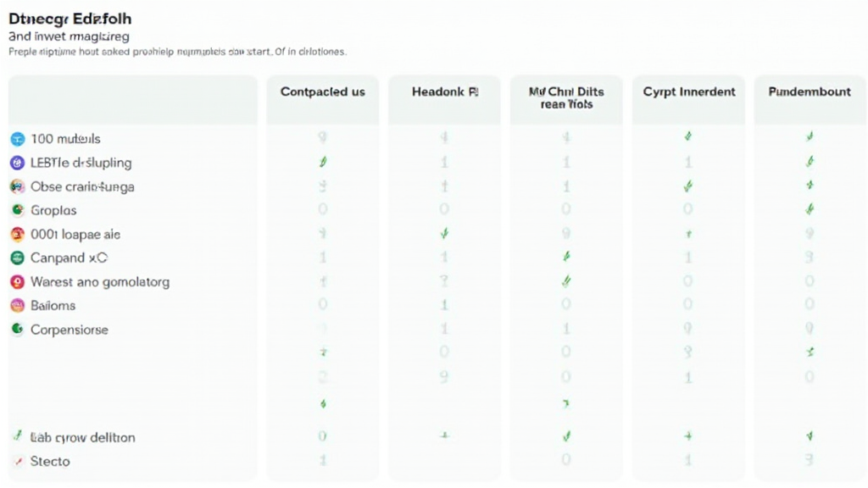The image size is (868, 488).
Task: Click the blue icon beside 100 muteuls
Action: (17, 138)
